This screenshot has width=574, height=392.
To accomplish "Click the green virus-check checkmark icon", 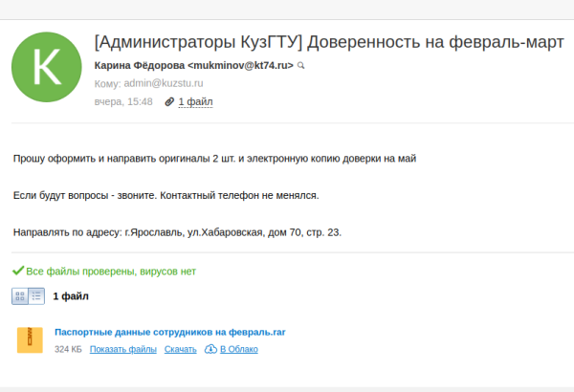I will tap(18, 271).
